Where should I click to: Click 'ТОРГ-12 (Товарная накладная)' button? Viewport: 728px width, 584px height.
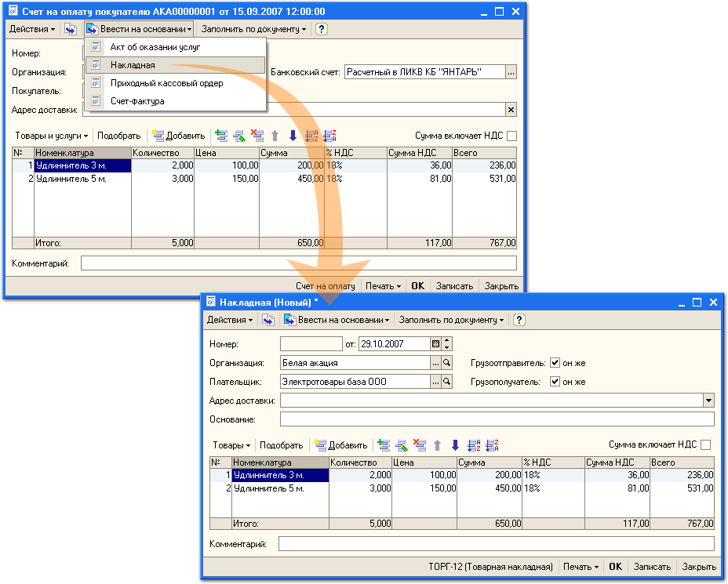[490, 567]
